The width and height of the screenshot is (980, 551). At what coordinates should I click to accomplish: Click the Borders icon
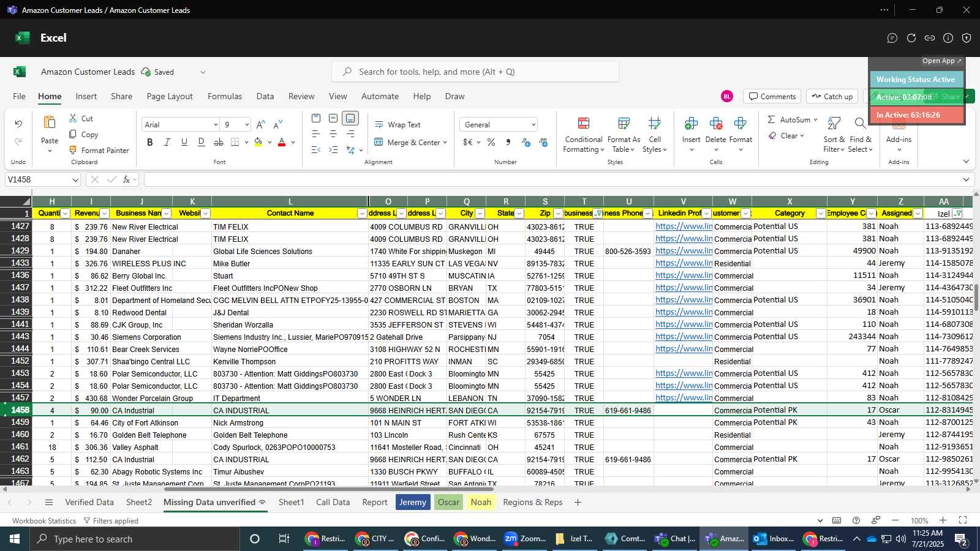(x=235, y=142)
